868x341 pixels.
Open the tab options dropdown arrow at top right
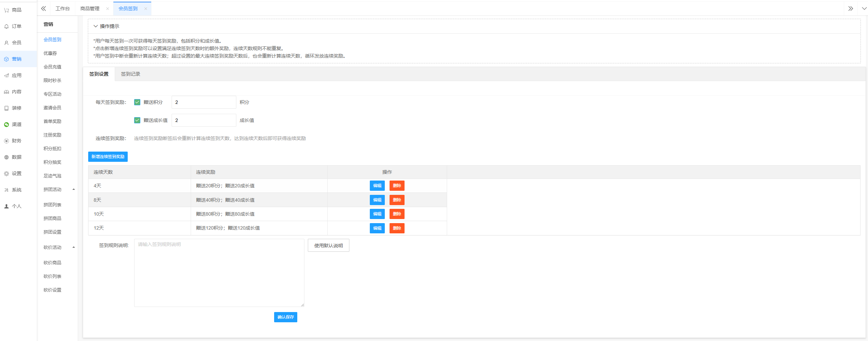[864, 9]
